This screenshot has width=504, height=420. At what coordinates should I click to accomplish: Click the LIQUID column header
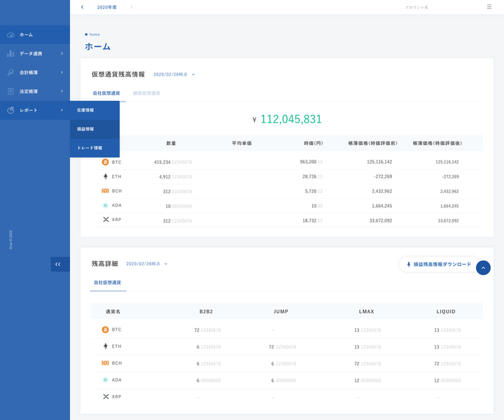[x=446, y=311]
